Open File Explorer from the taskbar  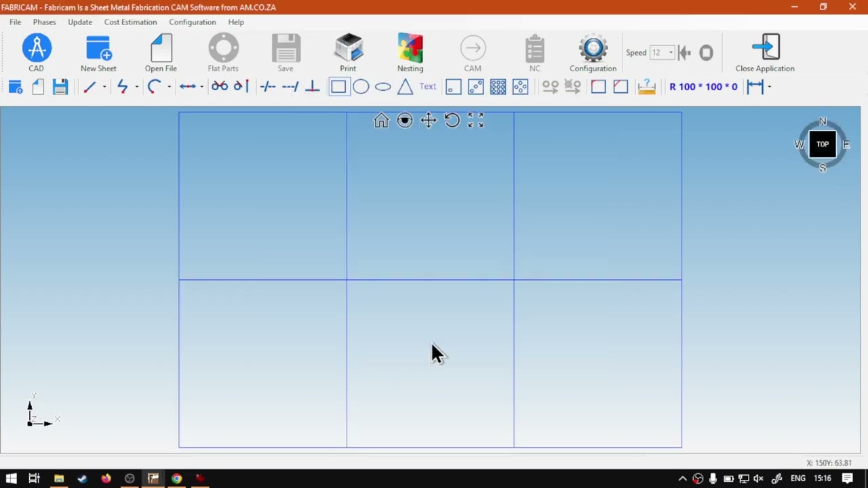[x=59, y=479]
